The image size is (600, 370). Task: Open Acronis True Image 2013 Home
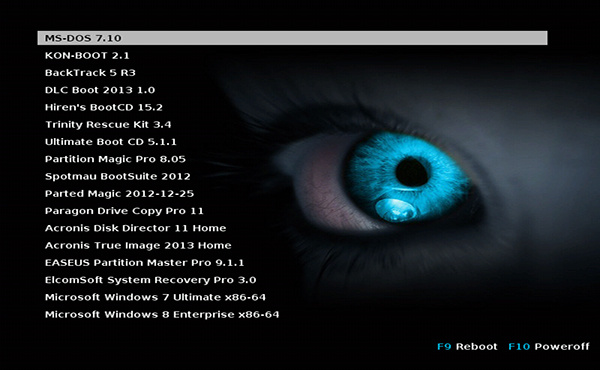point(138,245)
